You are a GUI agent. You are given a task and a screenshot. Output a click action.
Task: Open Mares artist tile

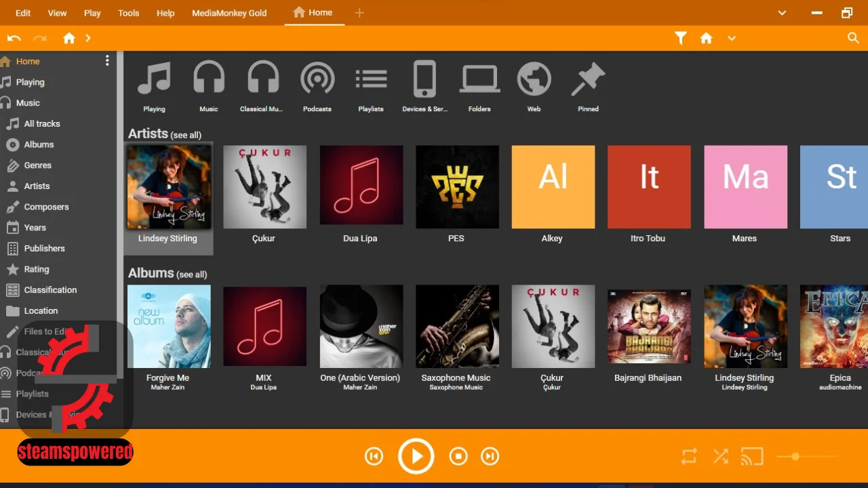point(745,187)
